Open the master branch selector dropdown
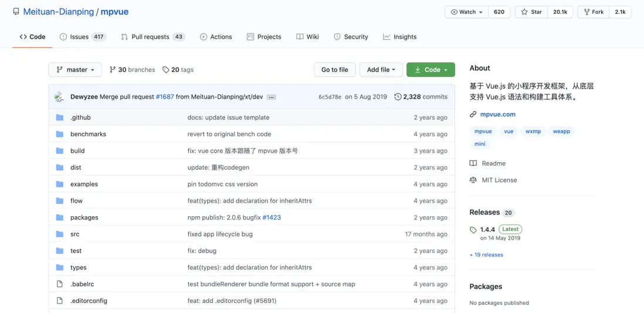The height and width of the screenshot is (313, 644). (75, 70)
